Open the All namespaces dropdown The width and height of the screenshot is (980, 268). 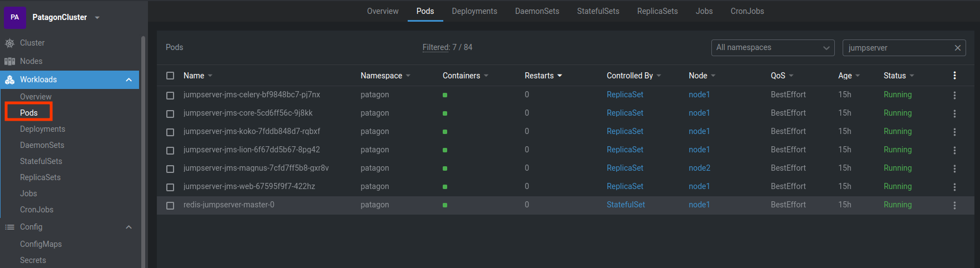[x=772, y=48]
